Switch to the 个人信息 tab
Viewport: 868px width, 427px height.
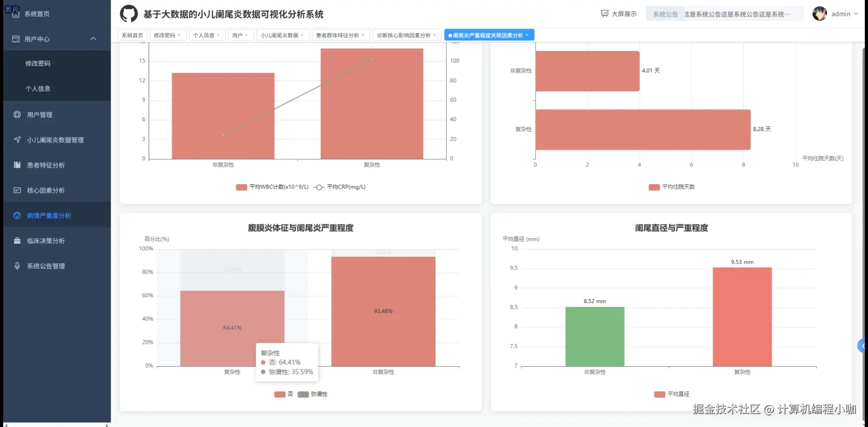point(203,35)
